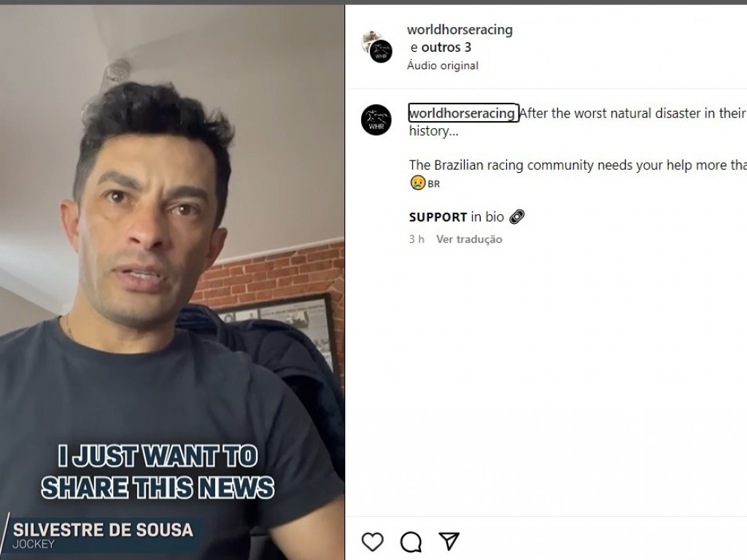Open stacked profile avatars in header
747x560 pixels.
coord(377,46)
